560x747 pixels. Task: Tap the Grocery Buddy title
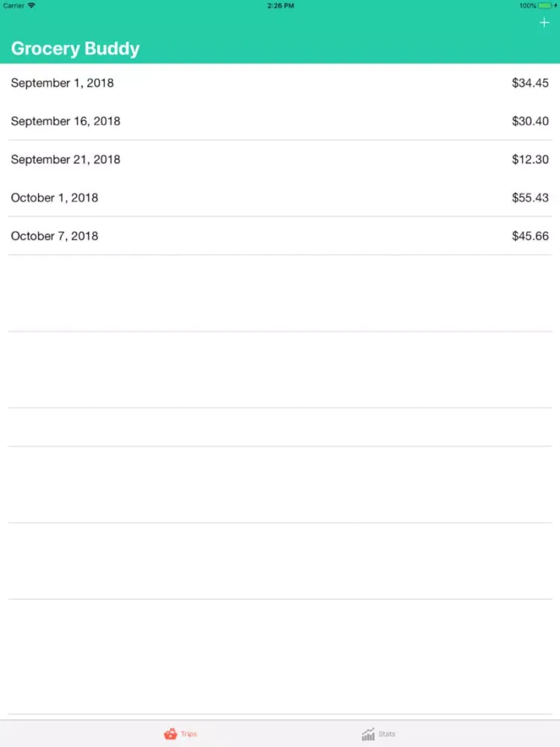(x=75, y=49)
